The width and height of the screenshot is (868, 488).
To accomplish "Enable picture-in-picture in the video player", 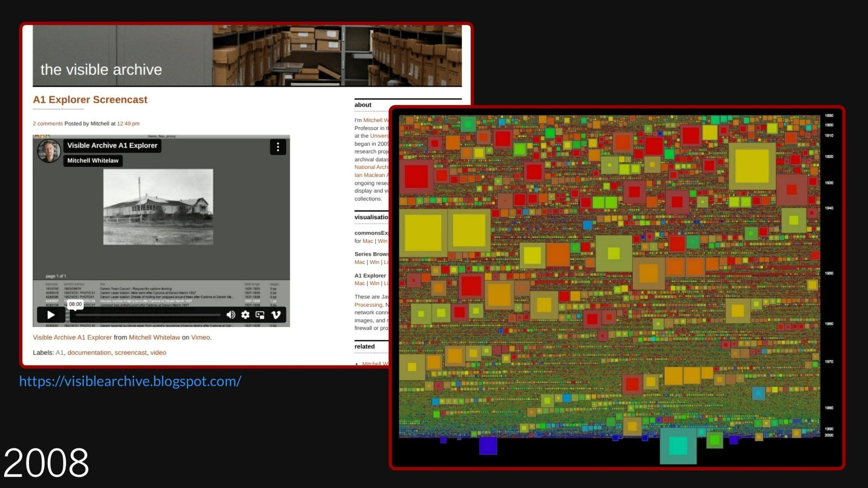I will 260,315.
